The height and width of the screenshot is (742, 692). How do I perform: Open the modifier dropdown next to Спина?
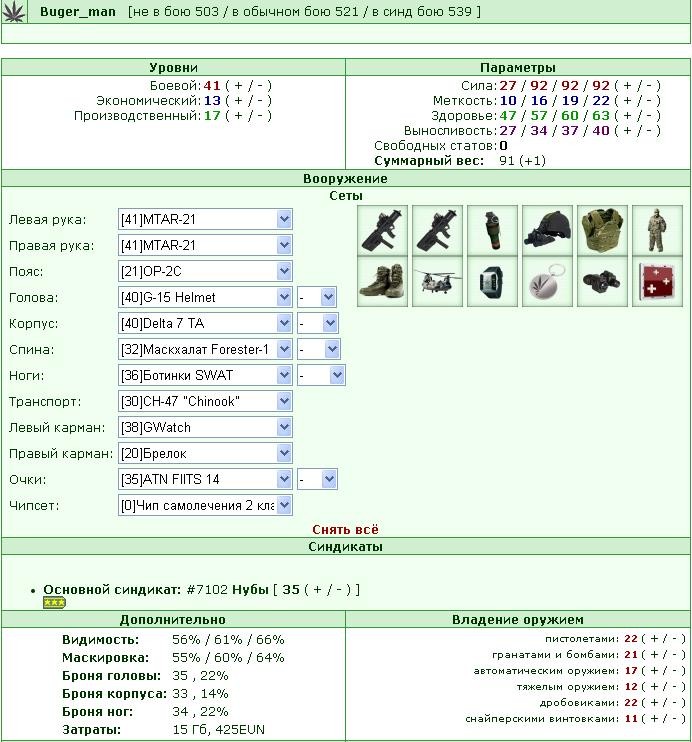(319, 350)
